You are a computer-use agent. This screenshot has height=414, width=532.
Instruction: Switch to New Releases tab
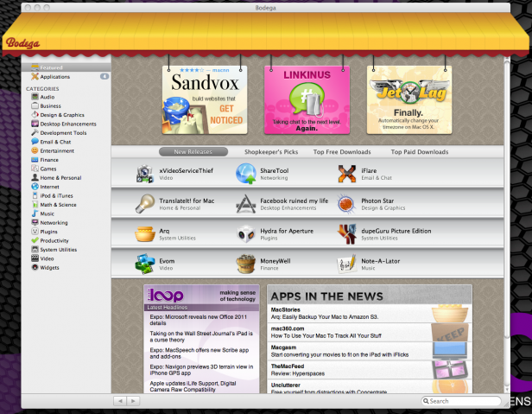click(193, 152)
